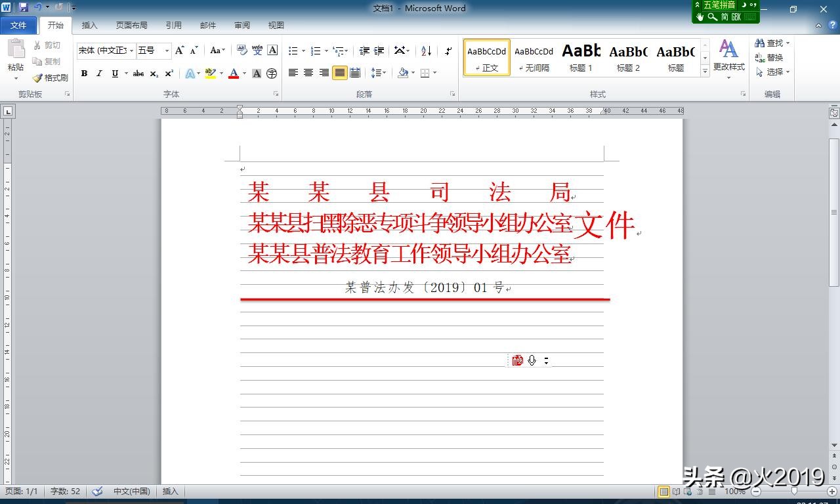Screen dimensions: 840x504
Task: Expand the line spacing options
Action: 385,73
